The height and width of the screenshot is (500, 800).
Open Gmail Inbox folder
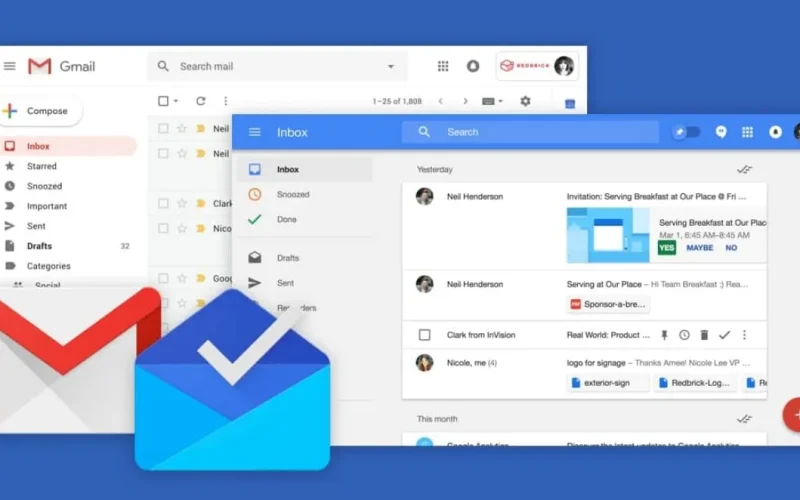pyautogui.click(x=68, y=146)
